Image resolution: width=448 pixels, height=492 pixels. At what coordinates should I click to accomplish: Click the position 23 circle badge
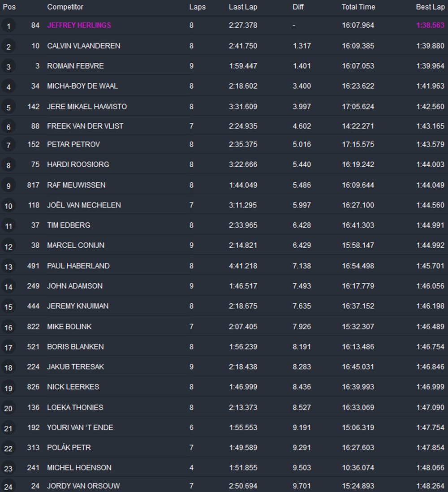pyautogui.click(x=8, y=468)
